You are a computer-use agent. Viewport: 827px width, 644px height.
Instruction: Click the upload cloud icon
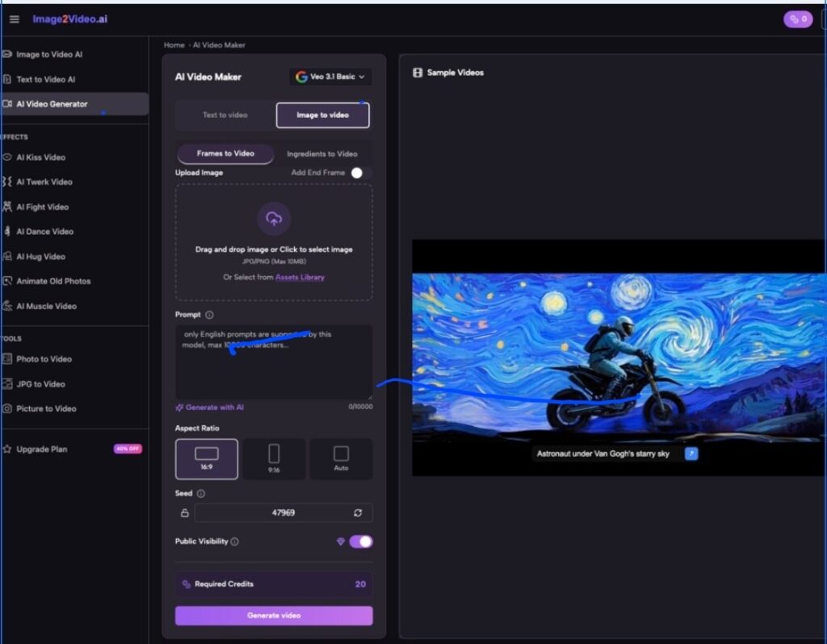[x=274, y=219]
